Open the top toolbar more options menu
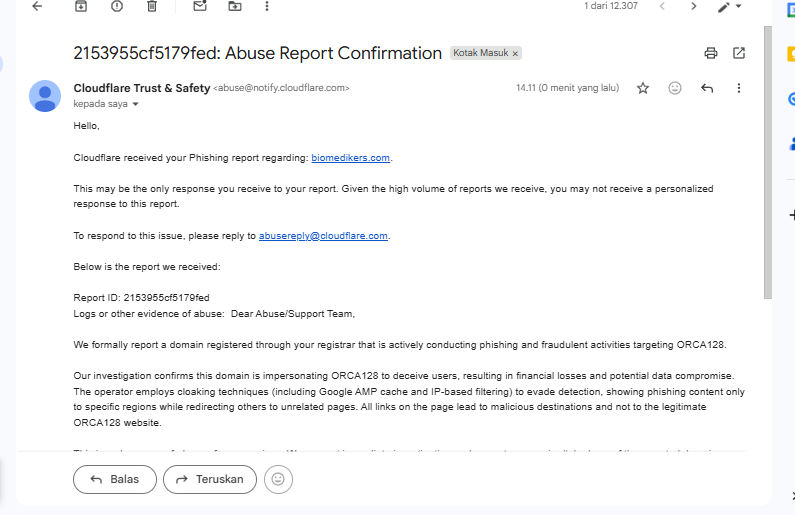795x515 pixels. click(267, 6)
